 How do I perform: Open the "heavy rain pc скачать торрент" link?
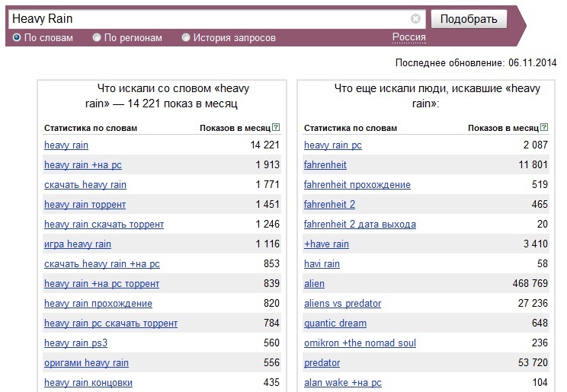(x=111, y=323)
